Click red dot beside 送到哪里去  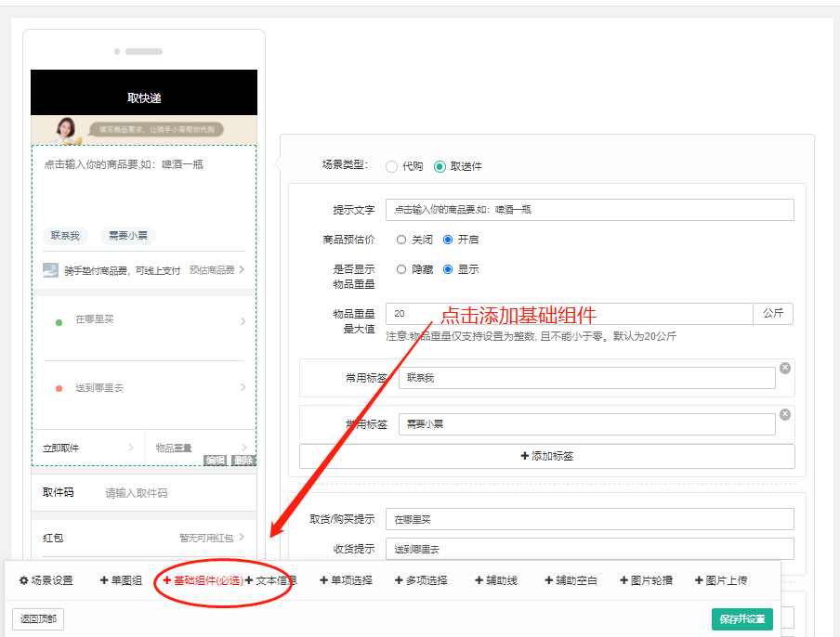tap(59, 389)
